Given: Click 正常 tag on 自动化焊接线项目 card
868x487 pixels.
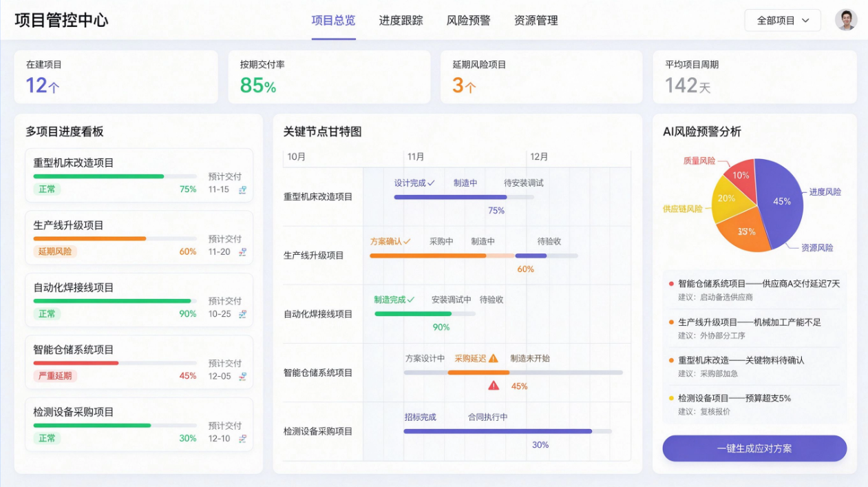Looking at the screenshot, I should pos(47,314).
